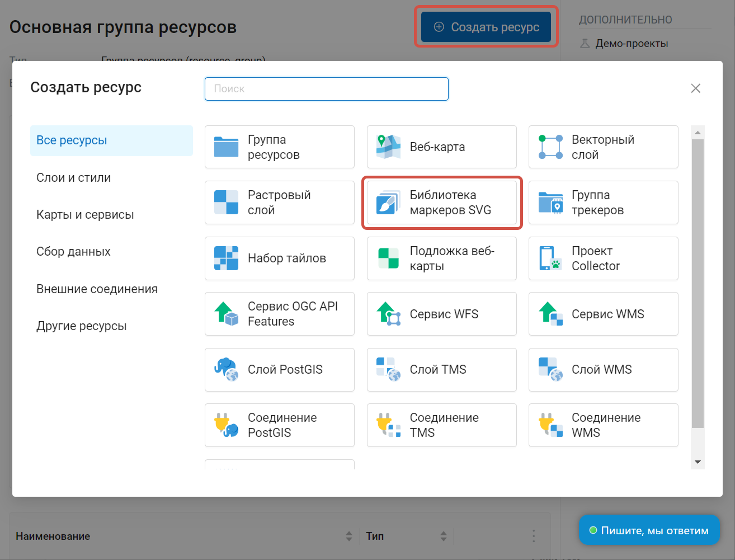
Task: Click the PostGIS layer elephant icon
Action: coord(227,370)
